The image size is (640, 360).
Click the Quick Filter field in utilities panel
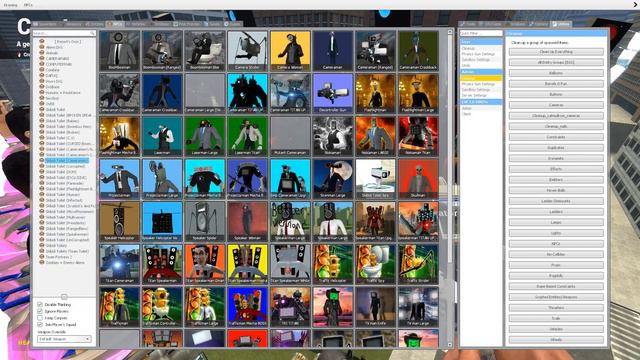(x=481, y=33)
